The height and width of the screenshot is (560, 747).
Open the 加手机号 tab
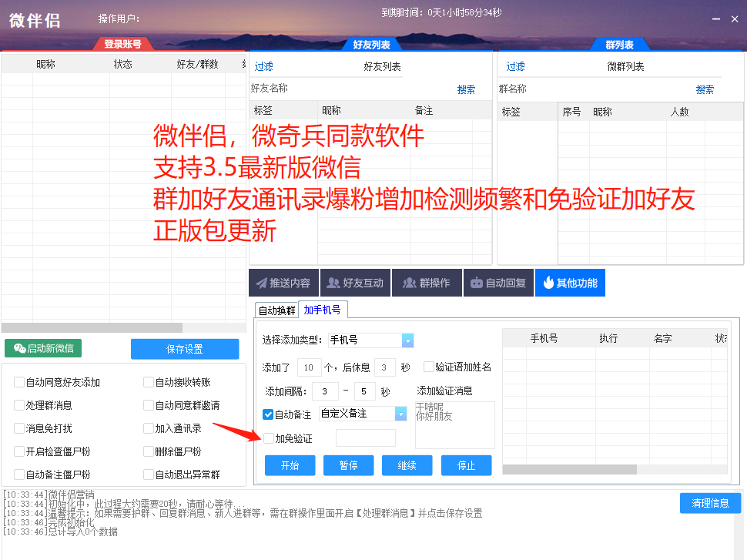coord(323,310)
